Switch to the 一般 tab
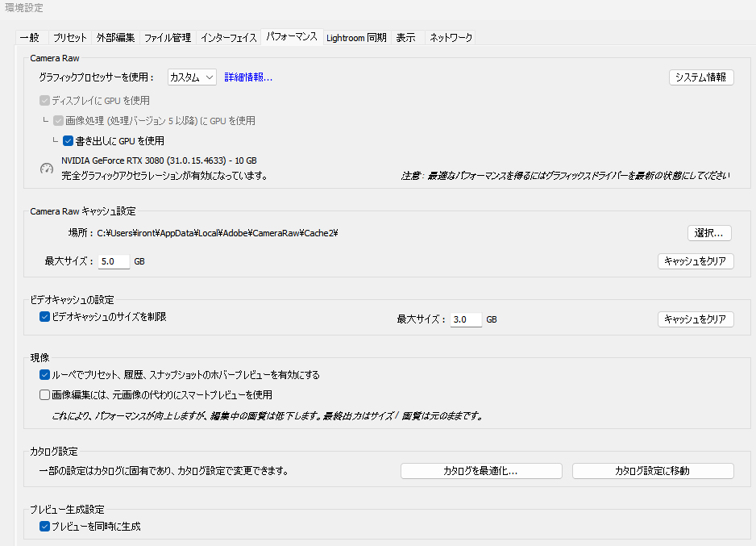The width and height of the screenshot is (756, 546). 30,37
